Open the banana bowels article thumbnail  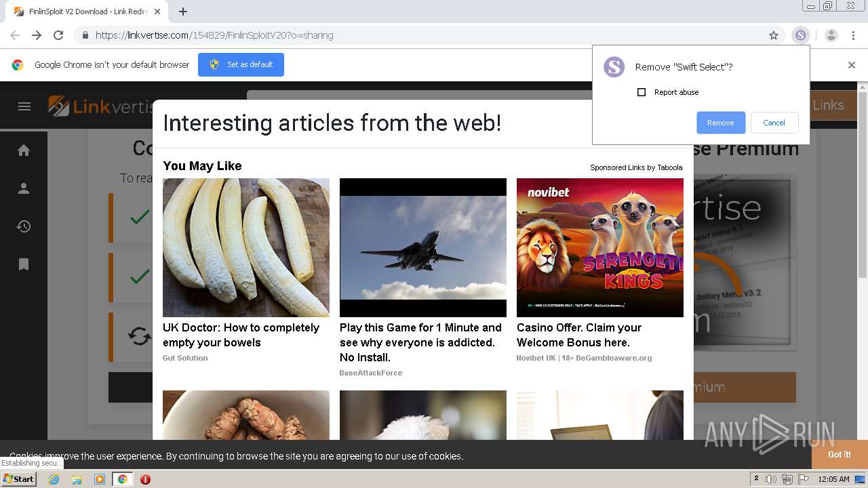pyautogui.click(x=246, y=247)
